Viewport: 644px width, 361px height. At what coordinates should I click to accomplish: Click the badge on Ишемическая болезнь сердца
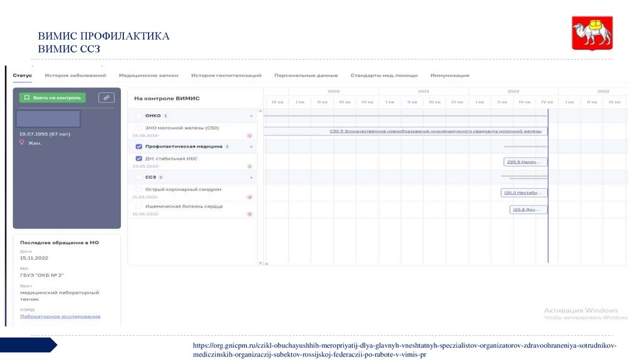(249, 214)
